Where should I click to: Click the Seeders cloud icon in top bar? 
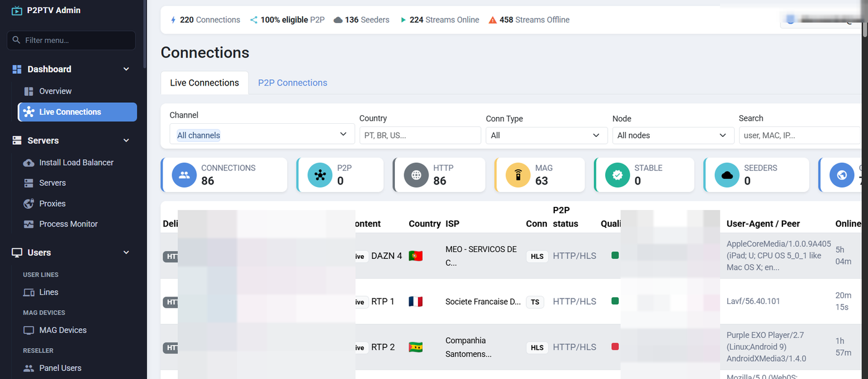click(338, 20)
